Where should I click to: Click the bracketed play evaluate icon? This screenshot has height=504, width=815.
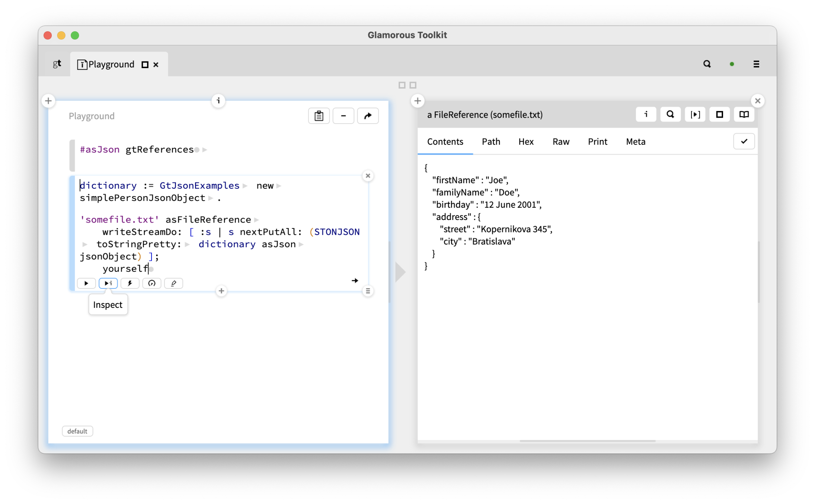coord(695,114)
